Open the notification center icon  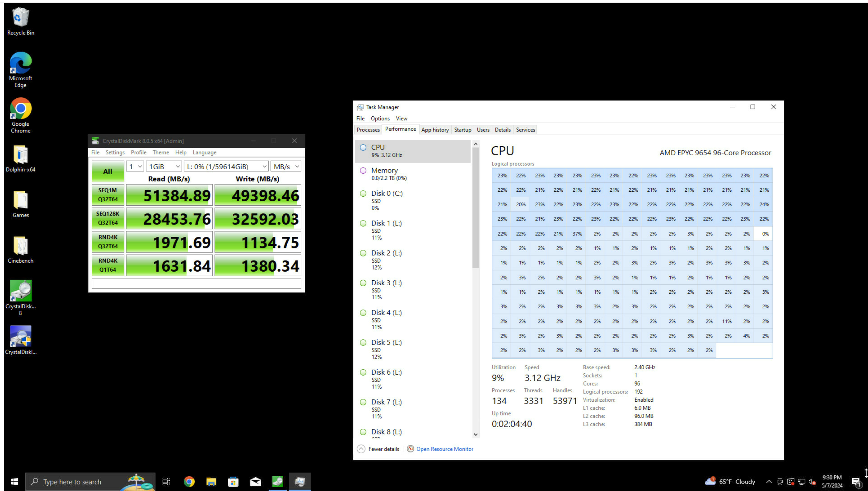pyautogui.click(x=857, y=482)
